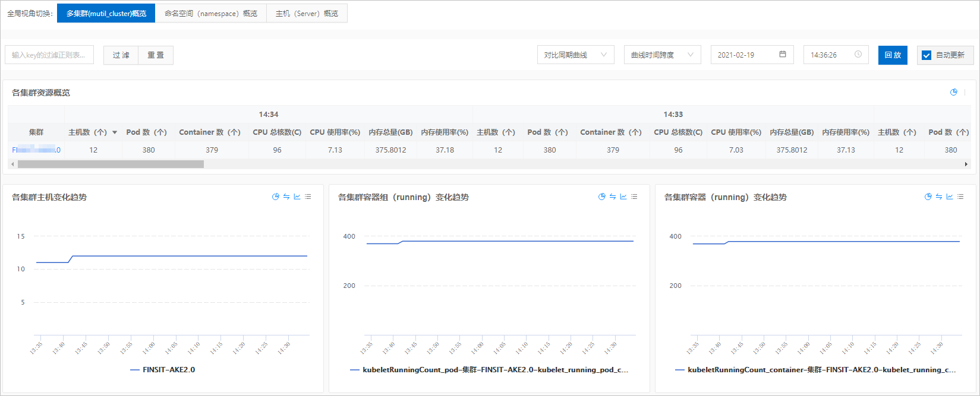Viewport: 980px width, 396px height.
Task: Click pie-chart icon in 各集群容器组 (running) panel
Action: point(602,197)
